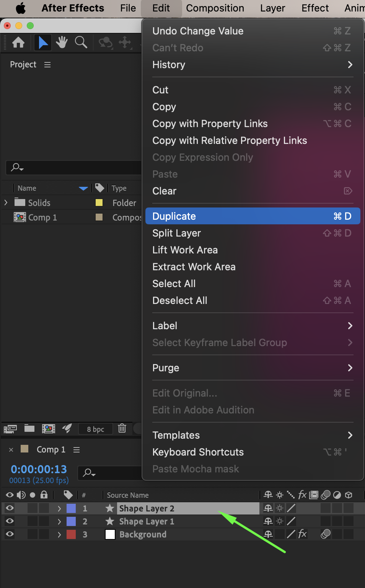This screenshot has width=365, height=588.
Task: Toggle Name column sort arrow
Action: pos(83,188)
